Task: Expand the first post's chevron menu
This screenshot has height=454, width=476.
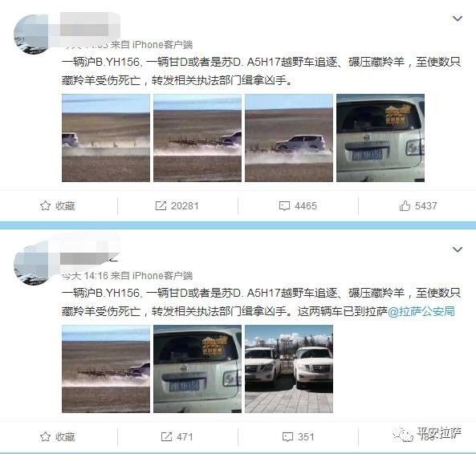Action: coord(458,18)
